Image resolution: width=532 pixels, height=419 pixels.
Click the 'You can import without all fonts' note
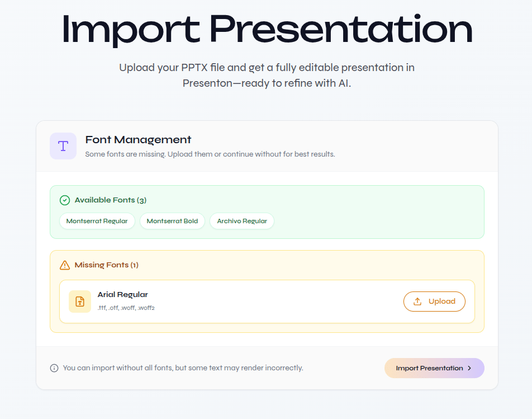click(183, 368)
